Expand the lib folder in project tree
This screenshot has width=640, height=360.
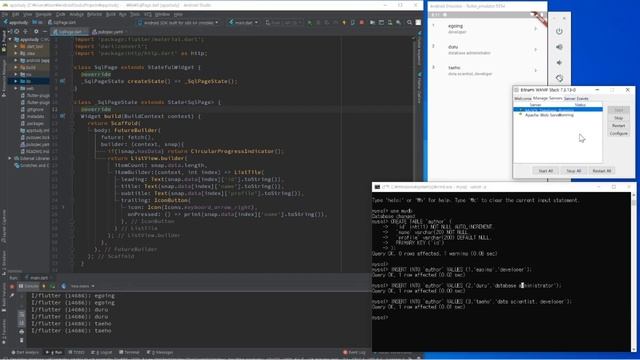[x=16, y=81]
